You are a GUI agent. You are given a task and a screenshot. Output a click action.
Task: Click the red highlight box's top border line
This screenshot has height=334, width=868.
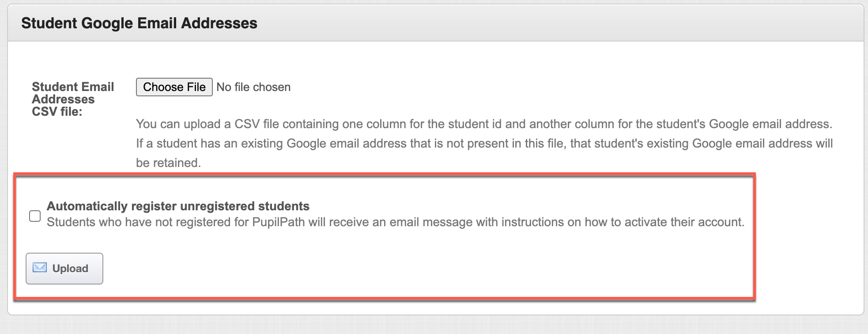coord(384,174)
